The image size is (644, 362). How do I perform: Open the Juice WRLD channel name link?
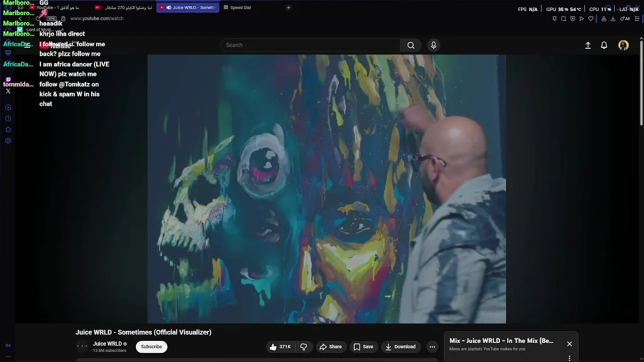(x=107, y=344)
